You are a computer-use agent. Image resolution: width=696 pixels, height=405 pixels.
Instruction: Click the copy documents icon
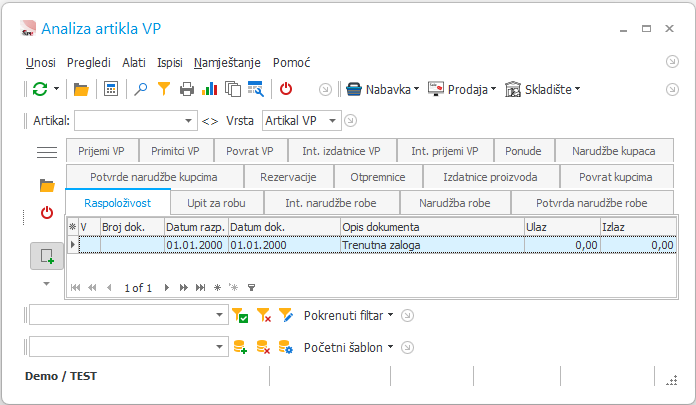pyautogui.click(x=233, y=89)
